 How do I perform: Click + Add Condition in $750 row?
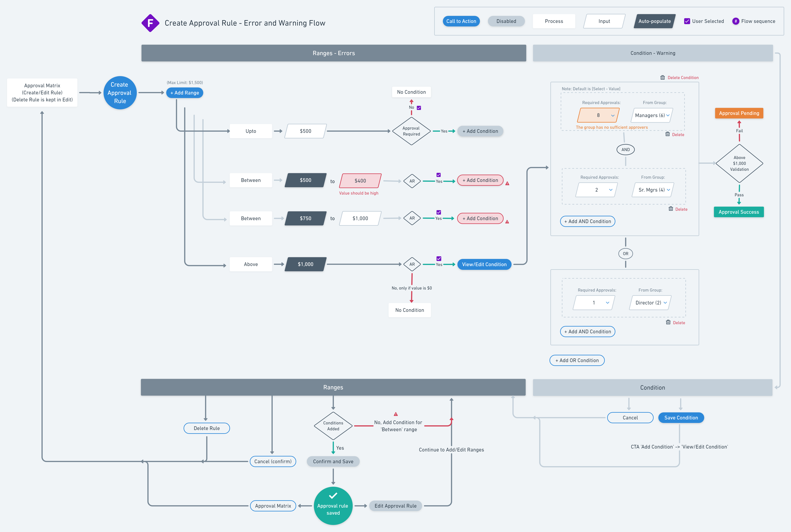tap(480, 219)
